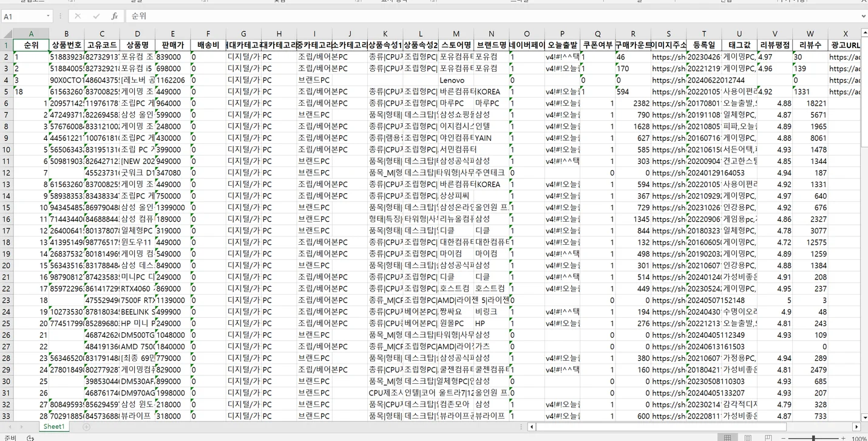The image size is (868, 441).
Task: Click the Lenovo store name cell
Action: 456,80
